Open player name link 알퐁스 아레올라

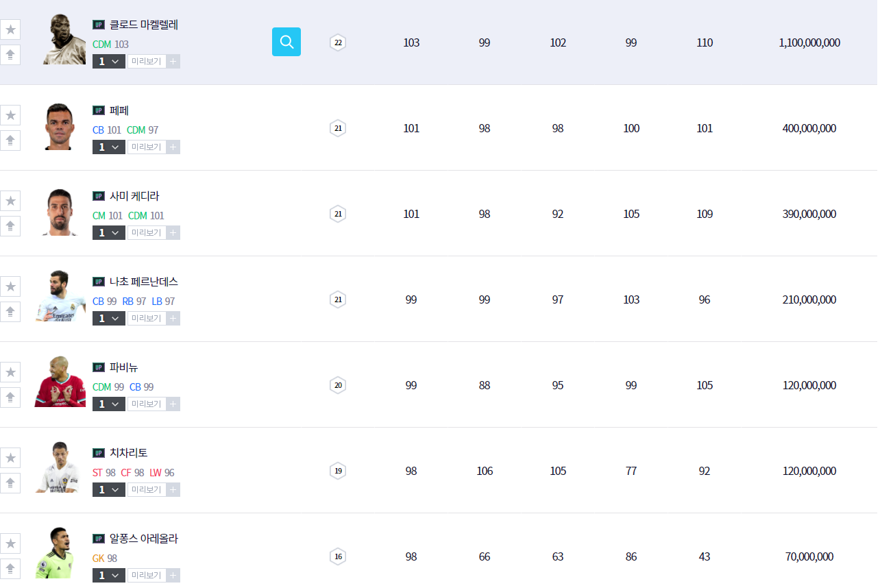coord(143,539)
